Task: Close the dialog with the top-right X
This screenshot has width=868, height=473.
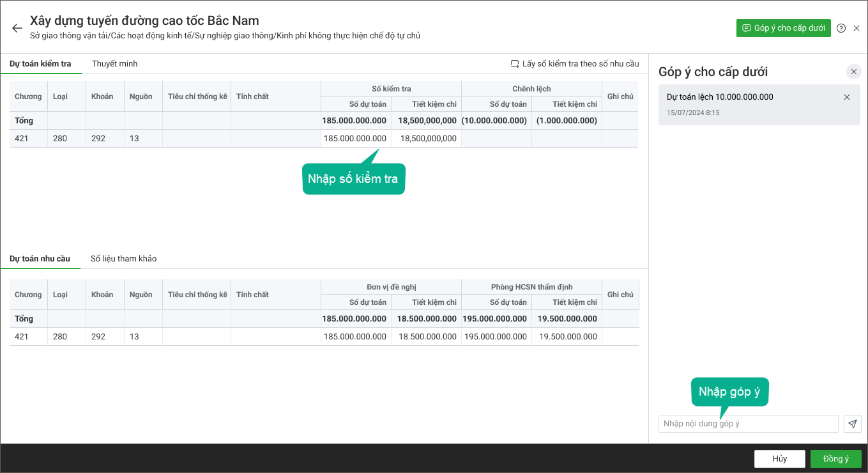Action: pyautogui.click(x=857, y=28)
